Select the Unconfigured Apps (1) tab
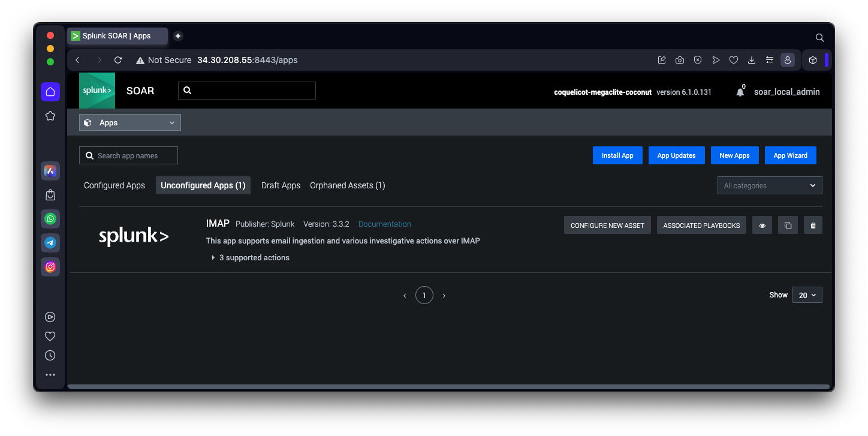The width and height of the screenshot is (868, 436). click(x=203, y=185)
